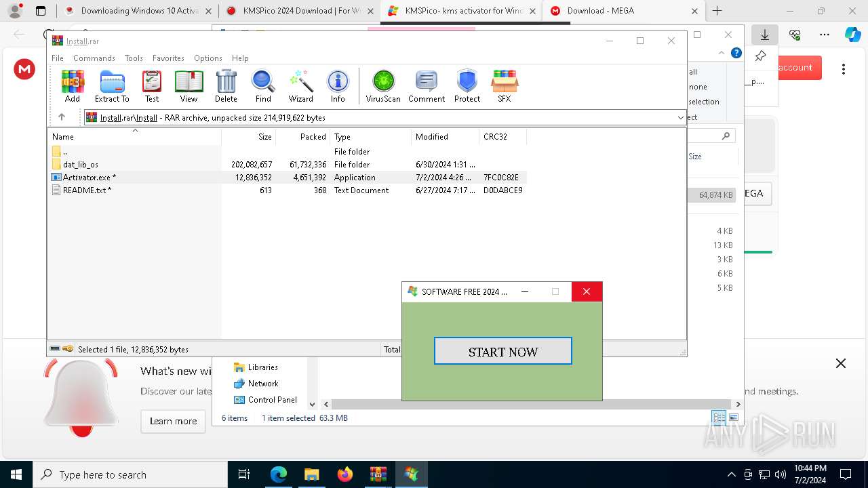This screenshot has height=488, width=868.
Task: Click the taskbar search box
Action: 130,474
